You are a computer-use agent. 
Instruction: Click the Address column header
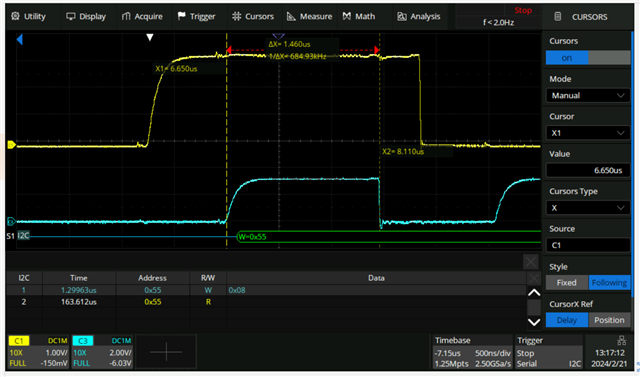(152, 278)
